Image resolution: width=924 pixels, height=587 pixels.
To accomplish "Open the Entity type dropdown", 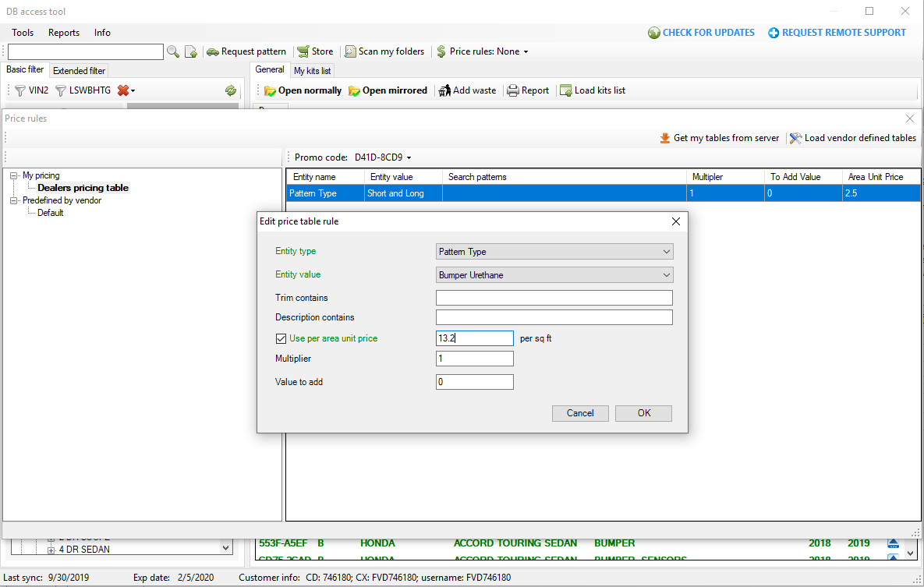I will point(554,252).
